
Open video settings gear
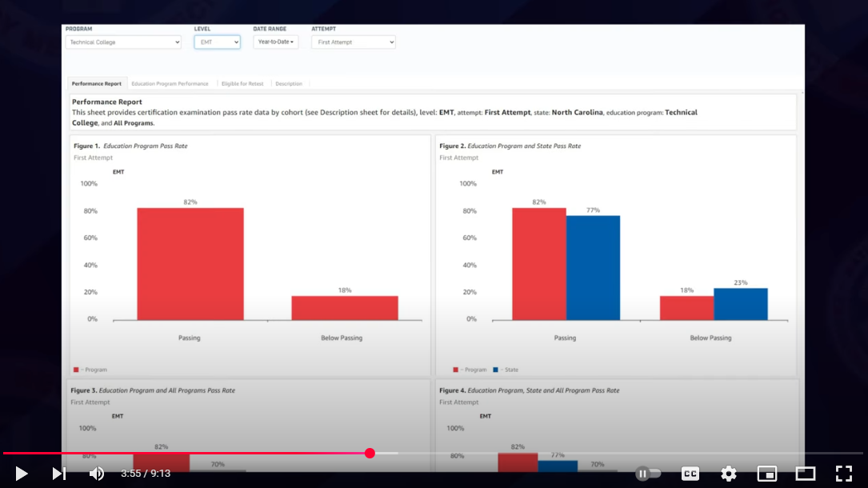coord(728,474)
